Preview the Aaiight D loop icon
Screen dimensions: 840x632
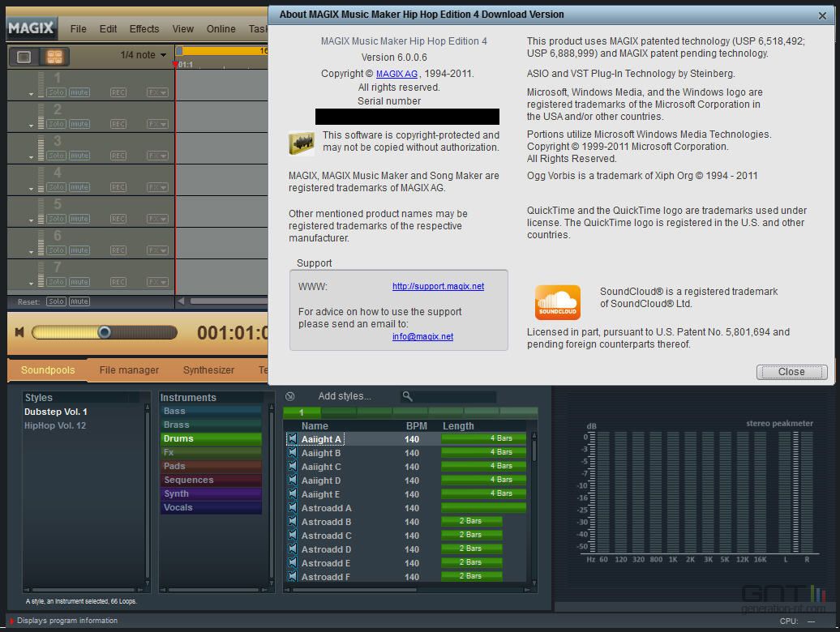pyautogui.click(x=292, y=480)
